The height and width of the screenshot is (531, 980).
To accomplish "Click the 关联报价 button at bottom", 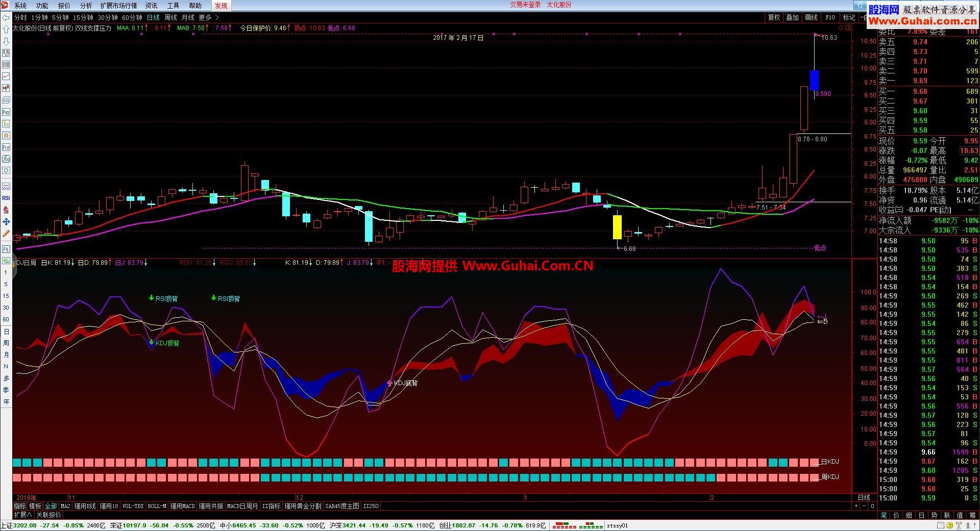I will (x=48, y=515).
